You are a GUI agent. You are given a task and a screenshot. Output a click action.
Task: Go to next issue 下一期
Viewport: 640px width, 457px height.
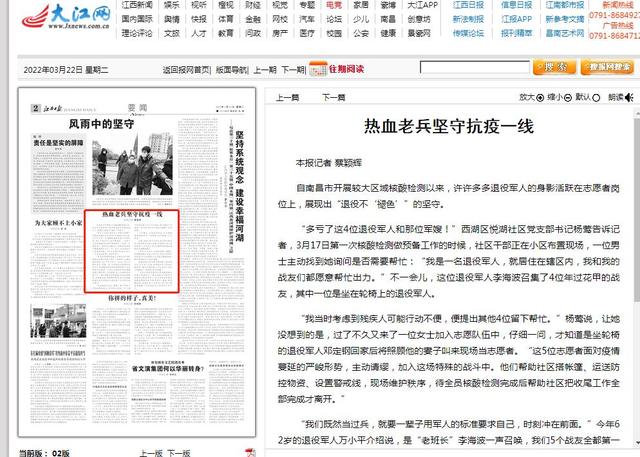pyautogui.click(x=292, y=70)
